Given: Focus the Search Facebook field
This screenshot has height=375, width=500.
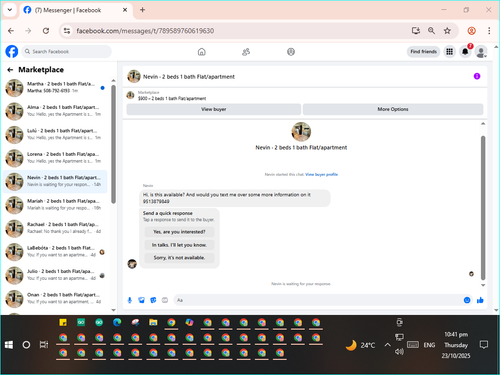Looking at the screenshot, I should [x=67, y=52].
